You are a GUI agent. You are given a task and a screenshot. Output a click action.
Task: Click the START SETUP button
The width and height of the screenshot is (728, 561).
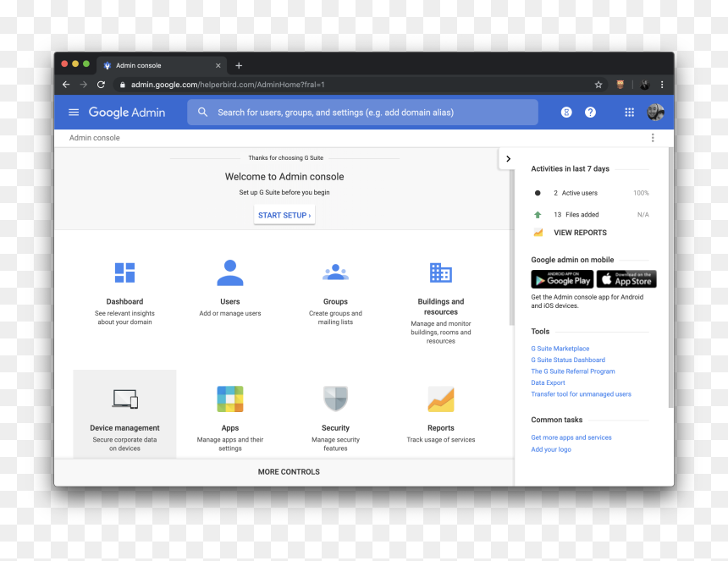pyautogui.click(x=284, y=215)
